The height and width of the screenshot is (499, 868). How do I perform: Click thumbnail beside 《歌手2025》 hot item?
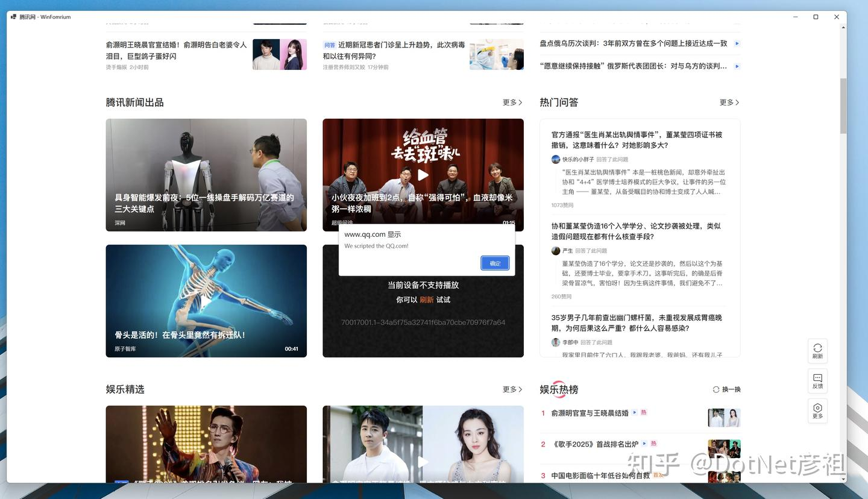[724, 449]
